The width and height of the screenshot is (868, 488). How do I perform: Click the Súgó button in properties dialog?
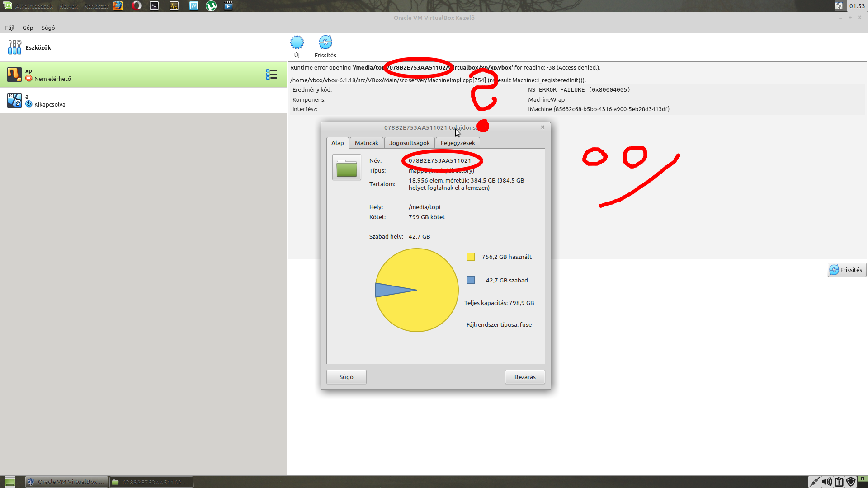pyautogui.click(x=346, y=377)
